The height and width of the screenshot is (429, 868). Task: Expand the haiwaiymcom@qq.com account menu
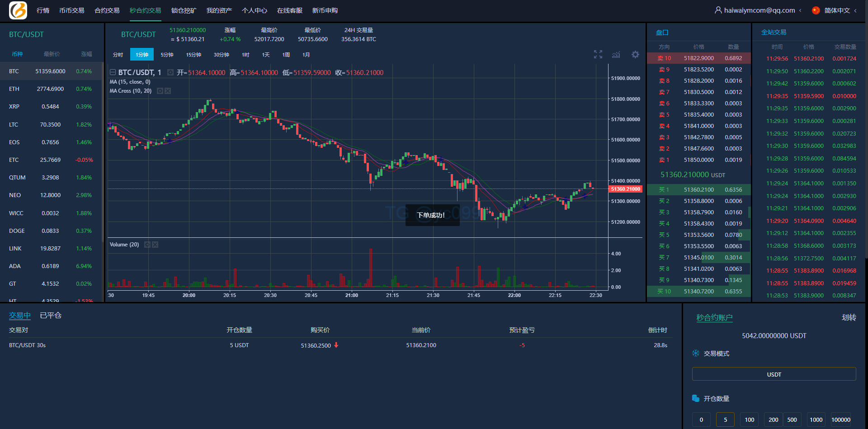pos(800,10)
